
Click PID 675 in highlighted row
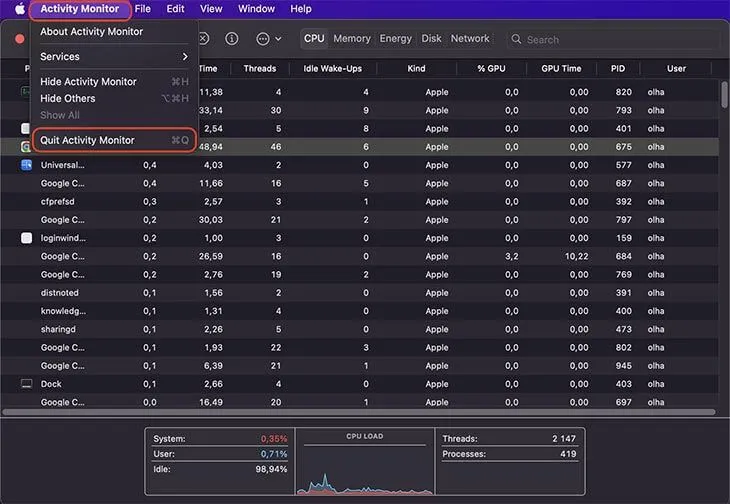(x=623, y=147)
